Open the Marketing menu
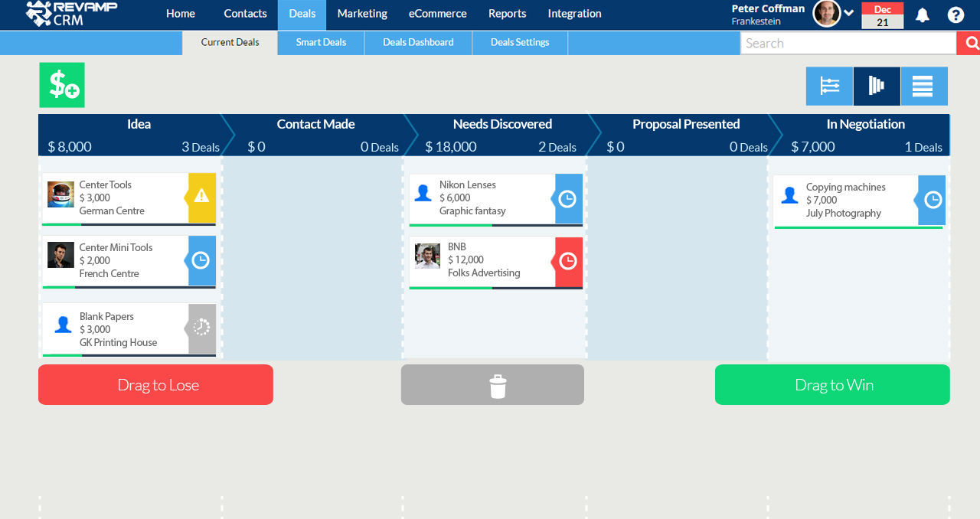 coord(361,13)
